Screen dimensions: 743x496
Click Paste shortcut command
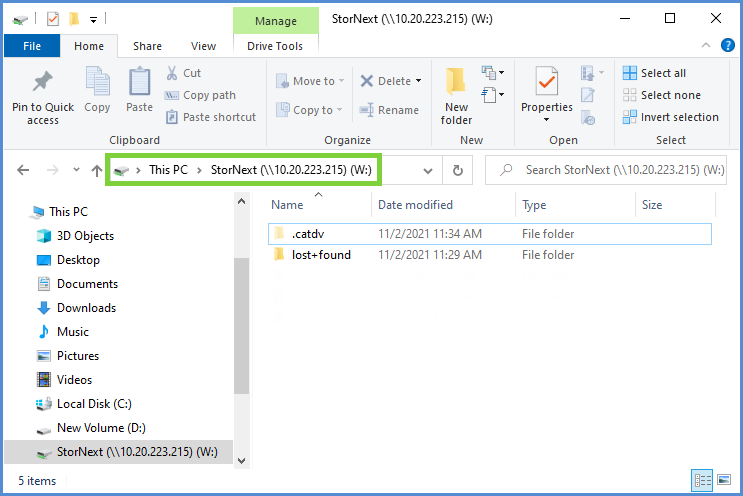point(211,117)
